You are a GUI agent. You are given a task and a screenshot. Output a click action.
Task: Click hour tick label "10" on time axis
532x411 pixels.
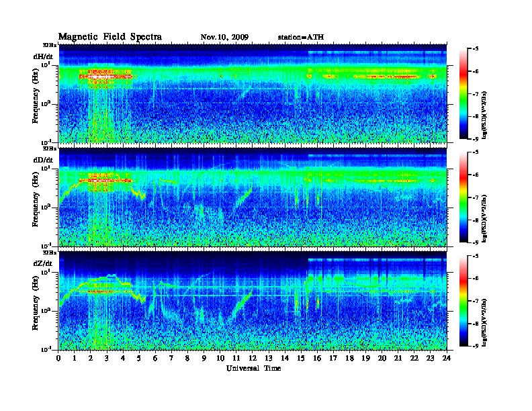220,358
